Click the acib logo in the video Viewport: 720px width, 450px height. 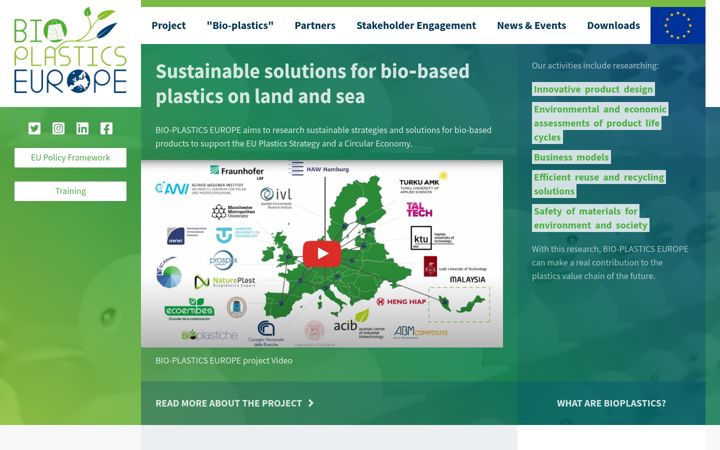pos(359,325)
